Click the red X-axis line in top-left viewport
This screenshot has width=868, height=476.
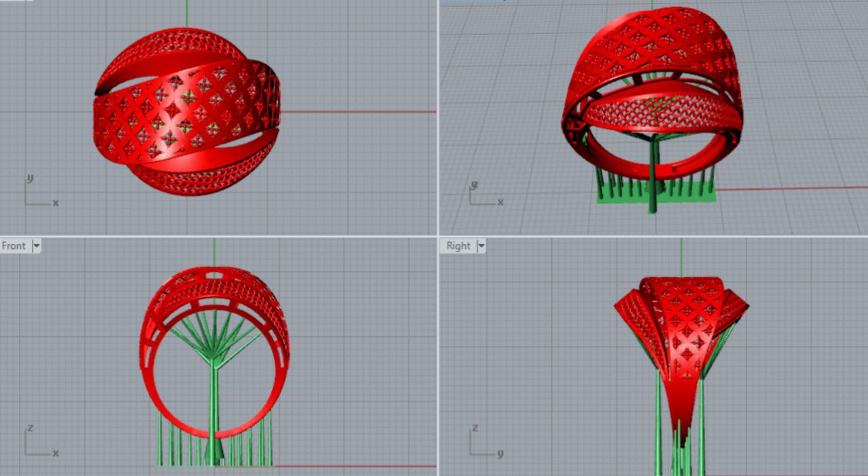pos(359,112)
